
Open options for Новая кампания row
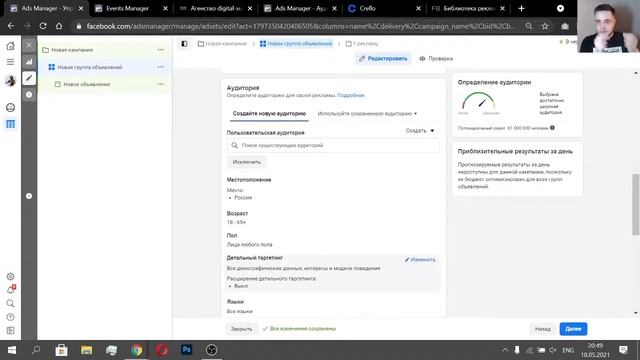click(x=160, y=50)
